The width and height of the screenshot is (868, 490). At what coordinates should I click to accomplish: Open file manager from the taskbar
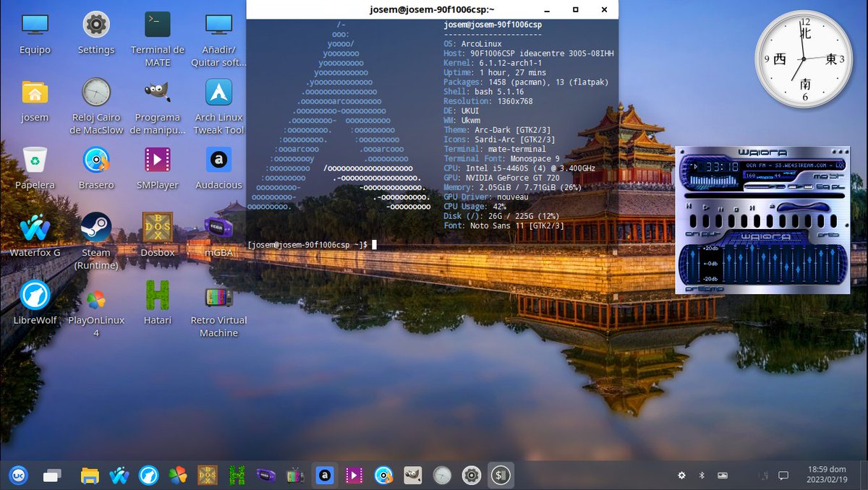pyautogui.click(x=90, y=475)
